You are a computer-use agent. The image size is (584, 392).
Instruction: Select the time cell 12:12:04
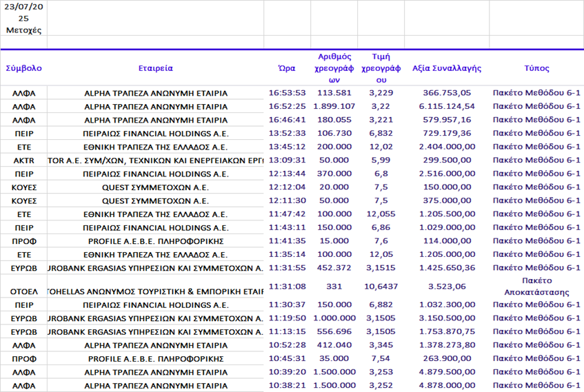[287, 187]
